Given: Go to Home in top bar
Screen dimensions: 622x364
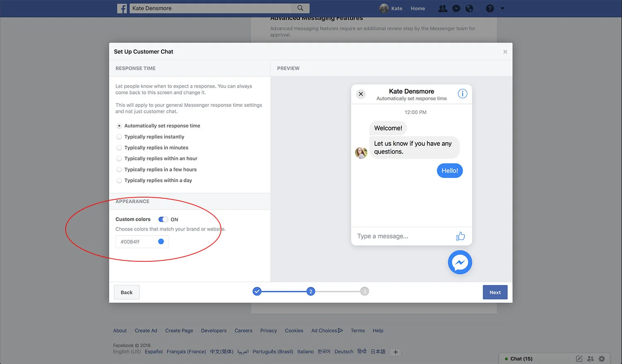Looking at the screenshot, I should pyautogui.click(x=418, y=8).
